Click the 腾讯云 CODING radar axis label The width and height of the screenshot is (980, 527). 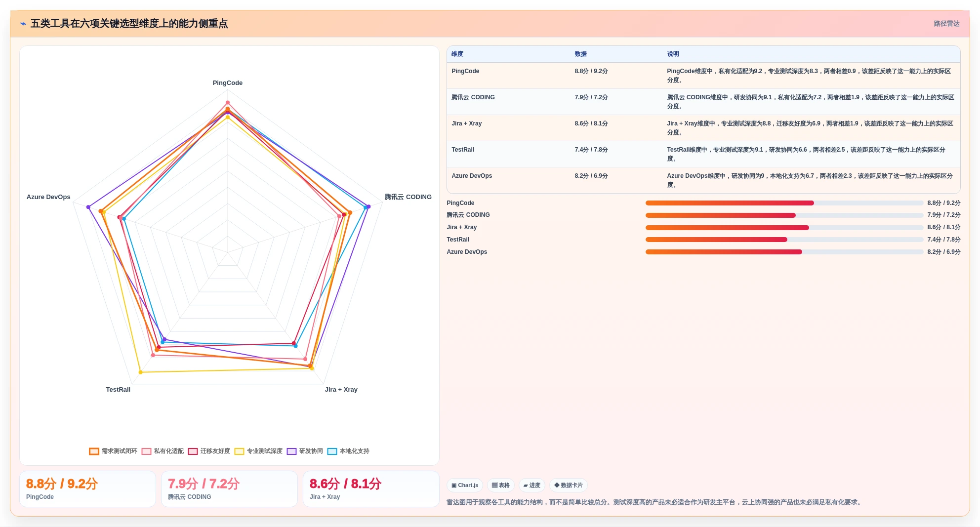[408, 197]
